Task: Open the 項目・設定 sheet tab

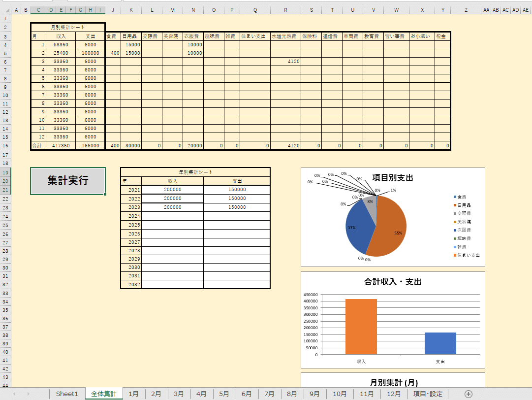Action: [x=428, y=394]
